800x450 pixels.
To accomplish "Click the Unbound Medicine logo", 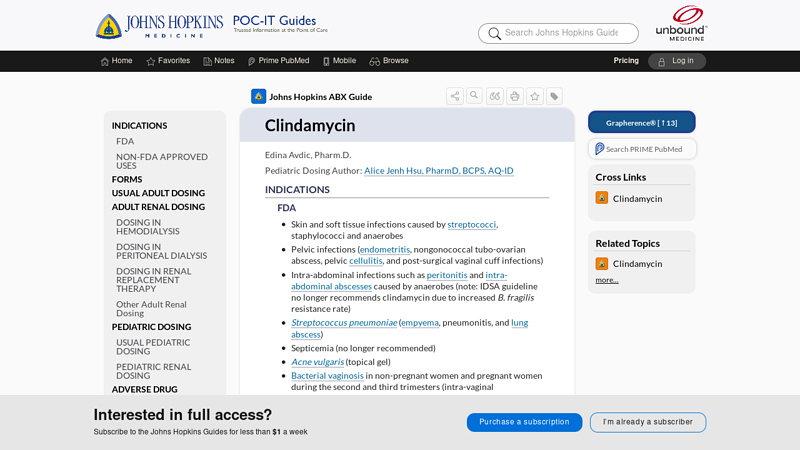I will point(681,24).
